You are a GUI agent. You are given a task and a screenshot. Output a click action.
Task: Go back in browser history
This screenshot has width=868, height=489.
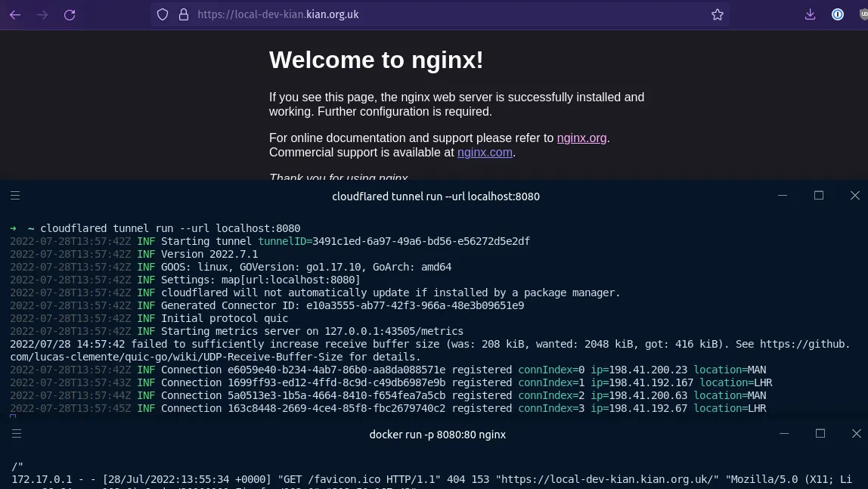[15, 15]
